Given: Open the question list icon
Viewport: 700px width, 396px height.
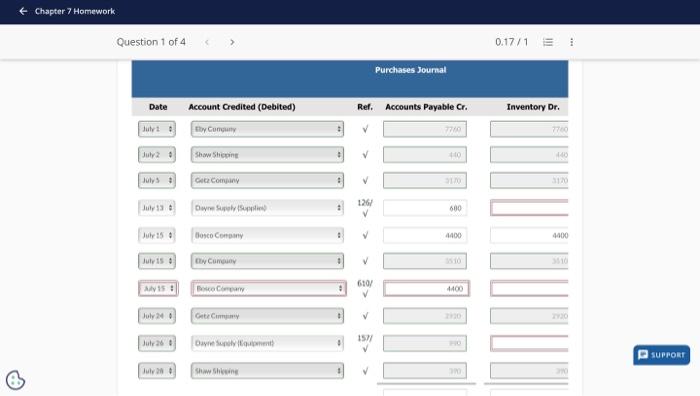Looking at the screenshot, I should click(548, 42).
